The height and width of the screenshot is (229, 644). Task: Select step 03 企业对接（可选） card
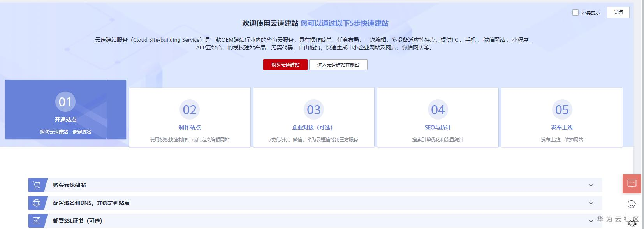tap(313, 117)
